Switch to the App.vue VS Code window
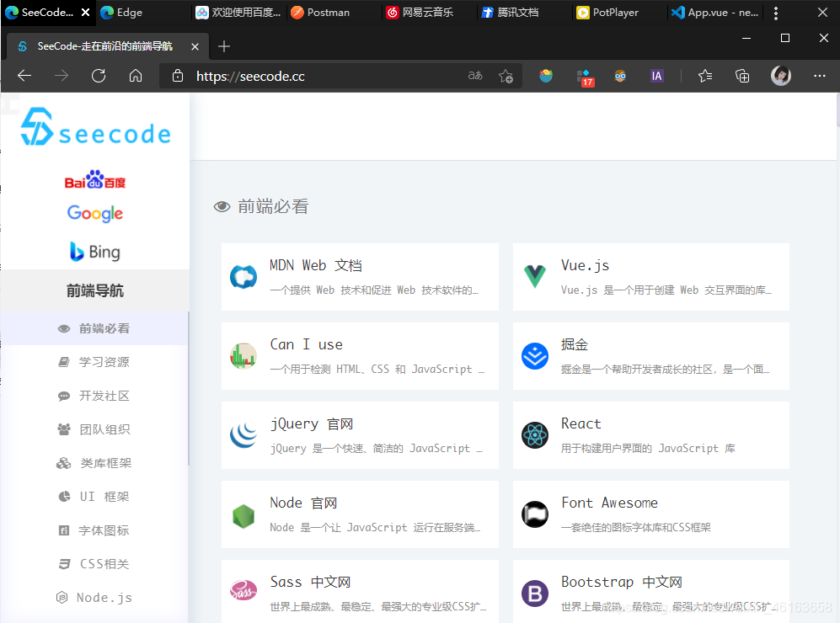 [715, 13]
